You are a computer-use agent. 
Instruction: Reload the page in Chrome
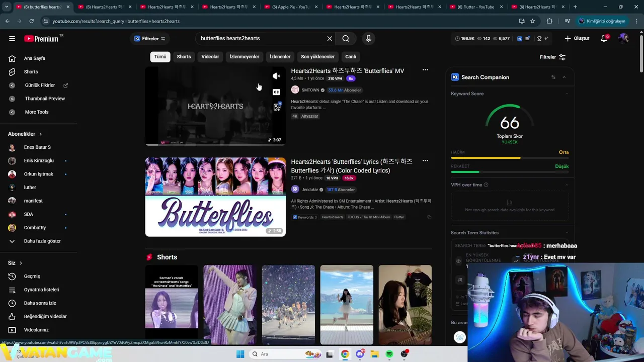point(31,21)
